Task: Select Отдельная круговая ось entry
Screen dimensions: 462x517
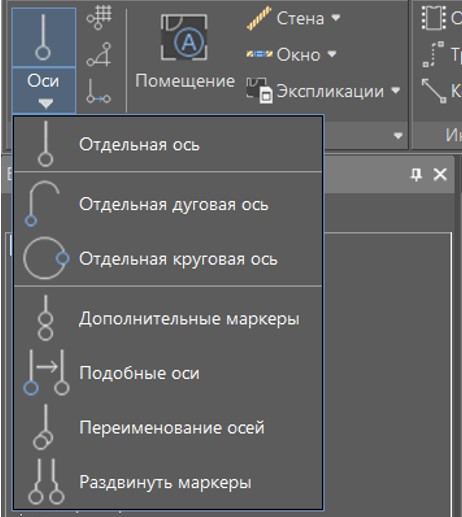Action: coord(168,259)
